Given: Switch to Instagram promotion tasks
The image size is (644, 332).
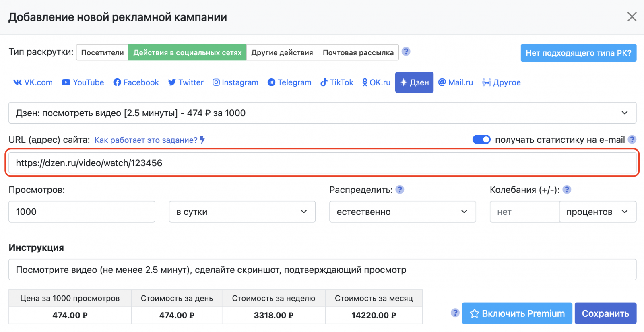Looking at the screenshot, I should pos(235,82).
